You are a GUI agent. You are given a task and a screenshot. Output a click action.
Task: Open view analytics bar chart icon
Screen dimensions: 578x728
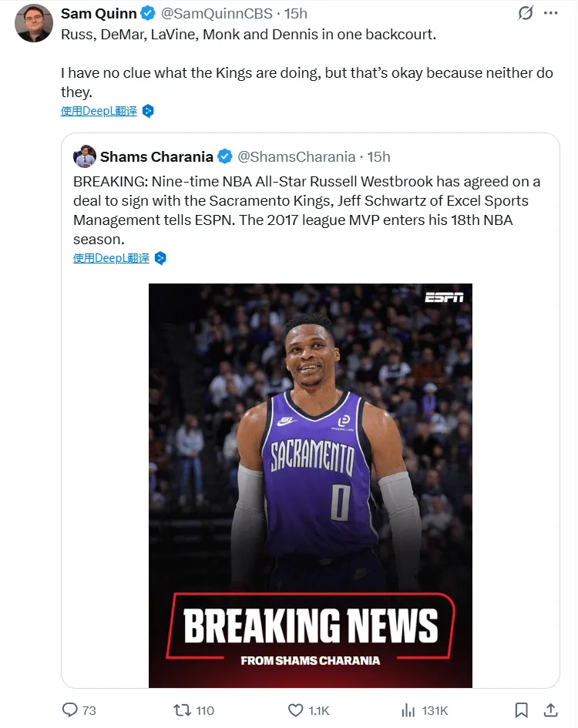(408, 710)
